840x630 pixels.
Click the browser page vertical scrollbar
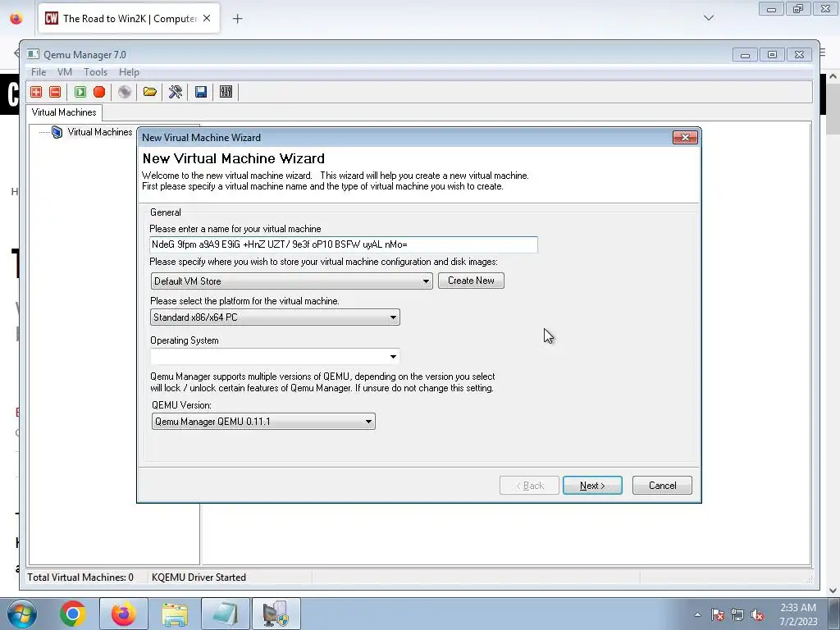[833, 332]
